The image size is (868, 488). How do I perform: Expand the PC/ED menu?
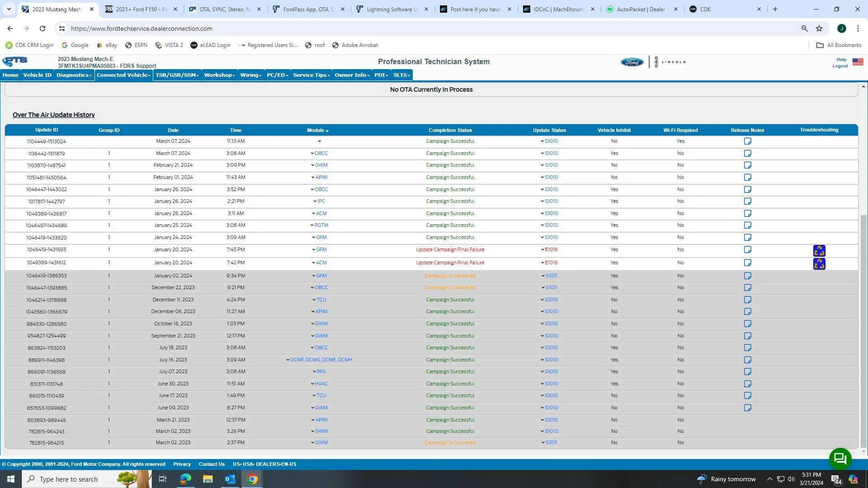[x=277, y=75]
